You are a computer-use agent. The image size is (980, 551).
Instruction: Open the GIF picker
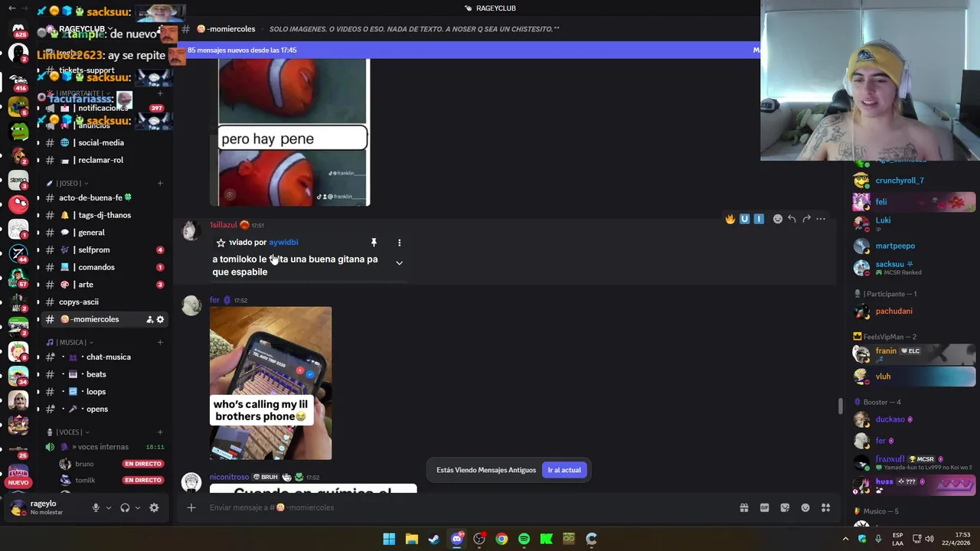pyautogui.click(x=764, y=507)
